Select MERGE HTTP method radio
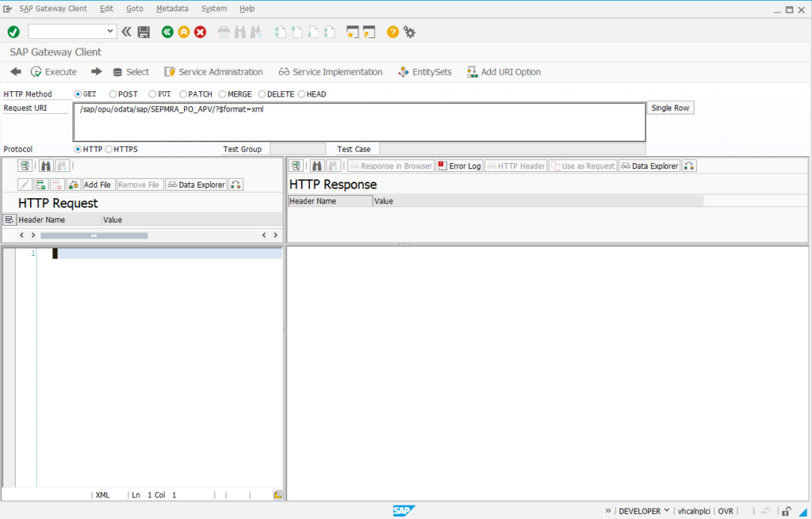Screen dimensions: 812x519 click(222, 94)
